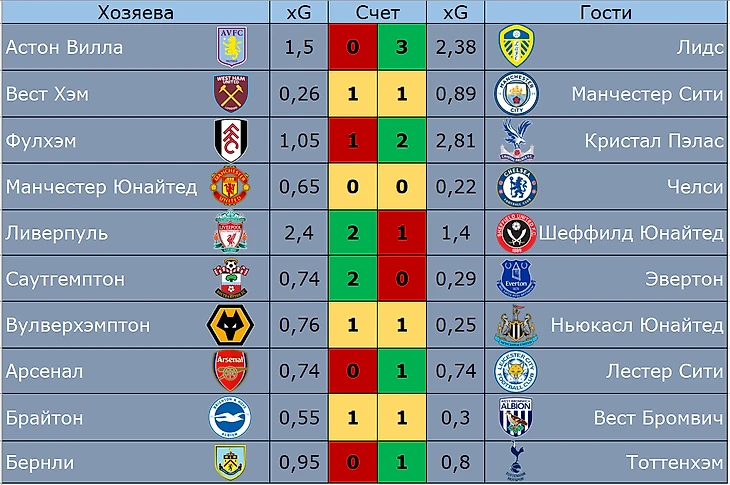The width and height of the screenshot is (730, 485).
Task: Click the Crystal Palace eagle logo
Action: coord(517,140)
